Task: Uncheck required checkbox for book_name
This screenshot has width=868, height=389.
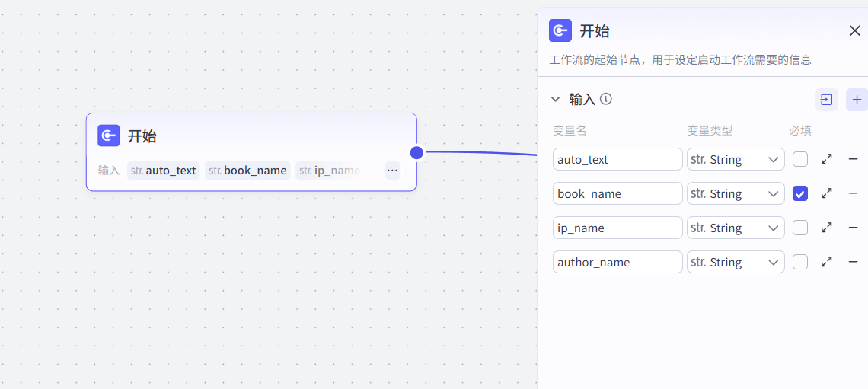Action: pos(799,193)
